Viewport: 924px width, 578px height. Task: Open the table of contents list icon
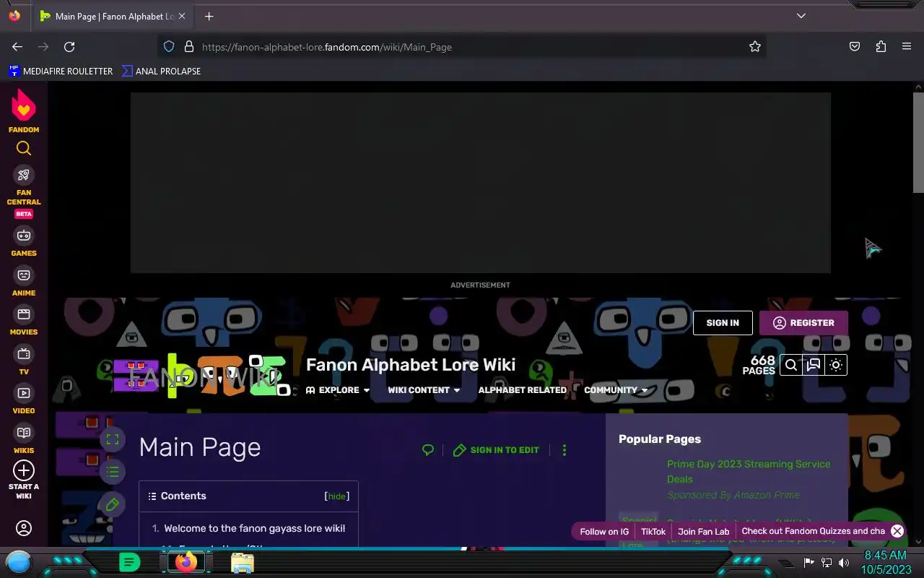point(113,472)
